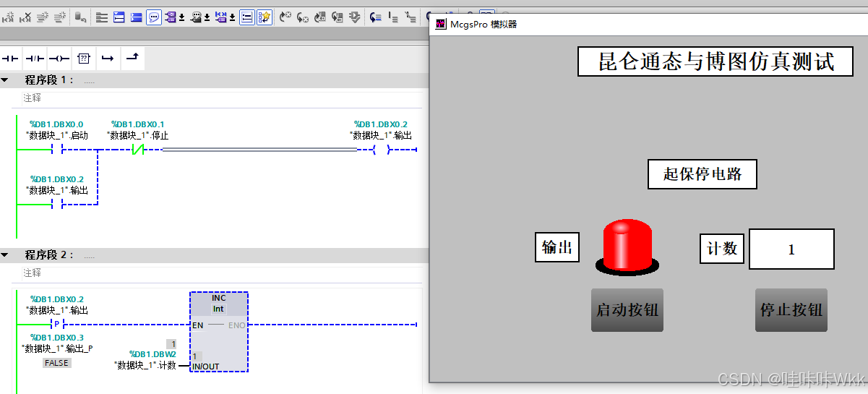Click the absolute/symbolic operands icon

[x=171, y=17]
